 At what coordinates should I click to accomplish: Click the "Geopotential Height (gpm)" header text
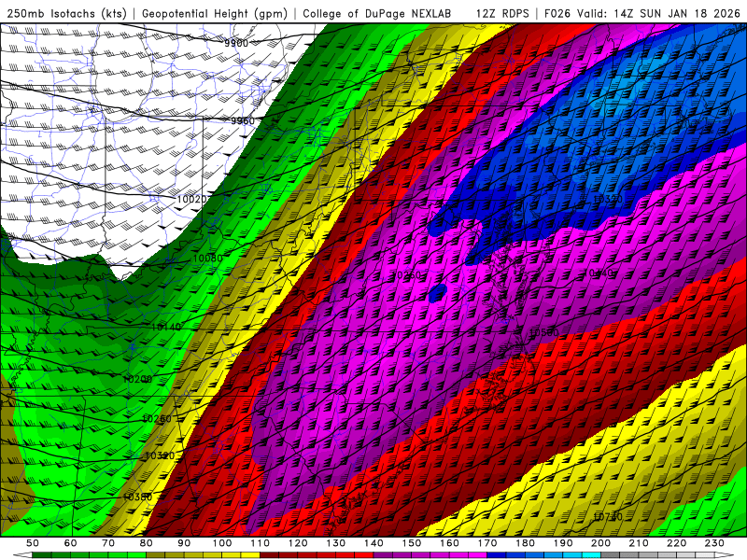tap(215, 13)
